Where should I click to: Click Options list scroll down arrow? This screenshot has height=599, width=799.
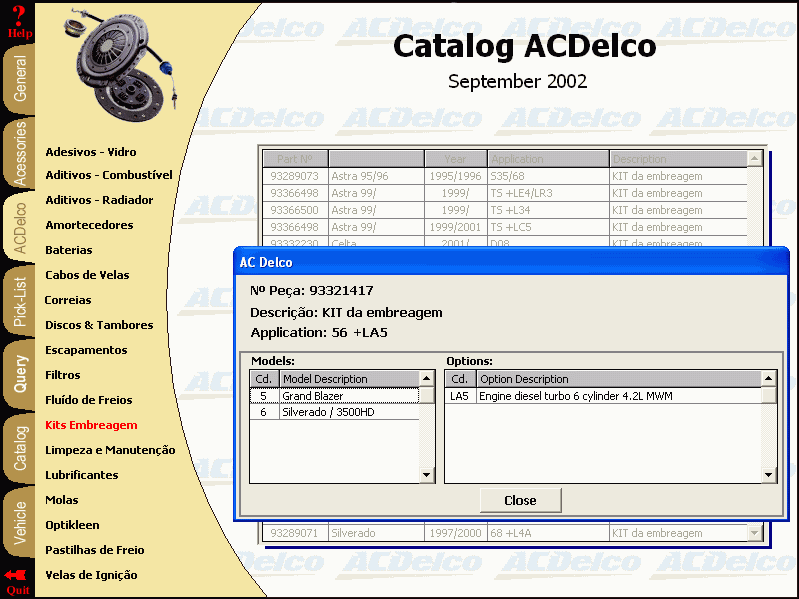pyautogui.click(x=768, y=475)
